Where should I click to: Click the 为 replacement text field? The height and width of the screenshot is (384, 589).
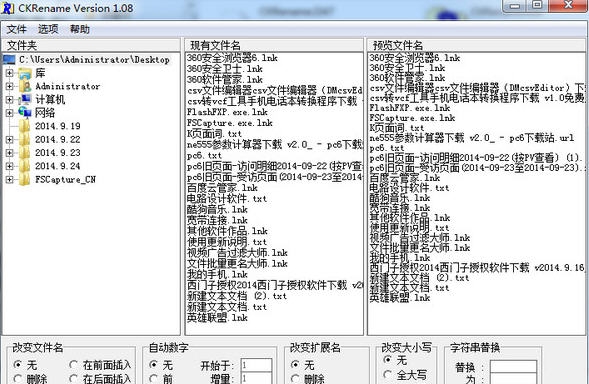[x=513, y=379]
